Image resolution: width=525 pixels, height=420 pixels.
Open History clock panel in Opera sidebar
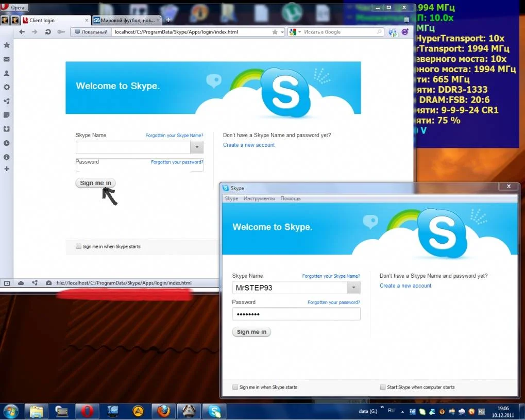click(6, 143)
